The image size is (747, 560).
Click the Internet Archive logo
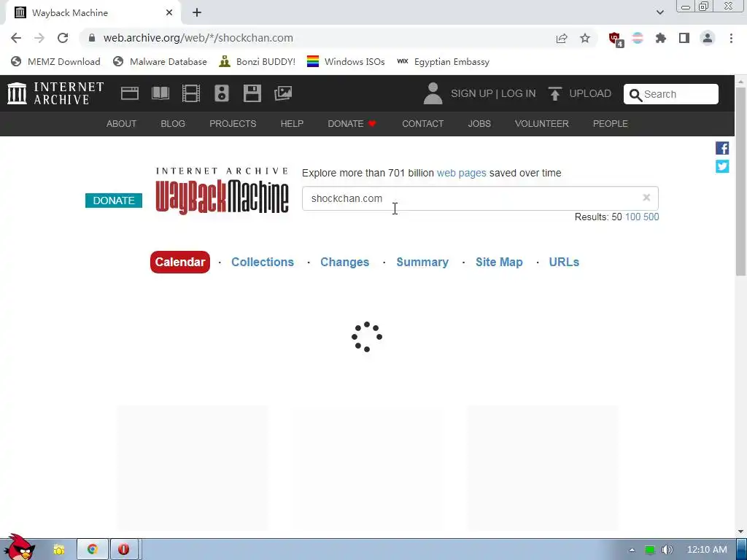(55, 93)
